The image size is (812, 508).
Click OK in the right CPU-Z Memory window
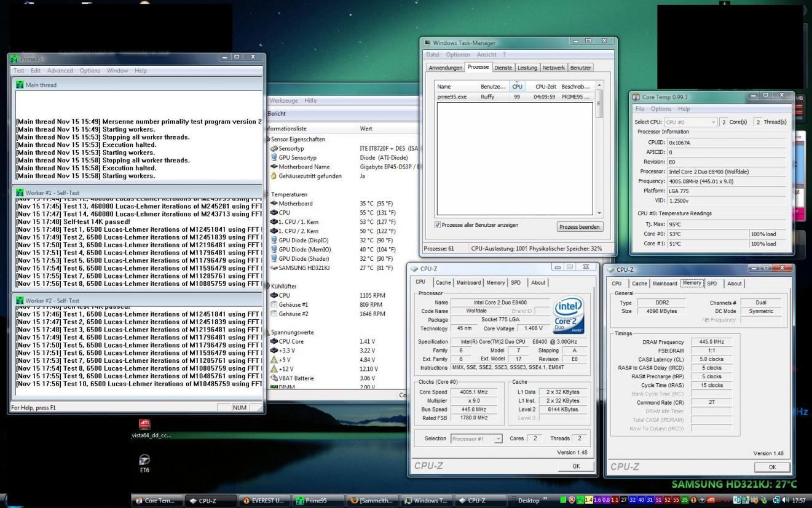773,467
